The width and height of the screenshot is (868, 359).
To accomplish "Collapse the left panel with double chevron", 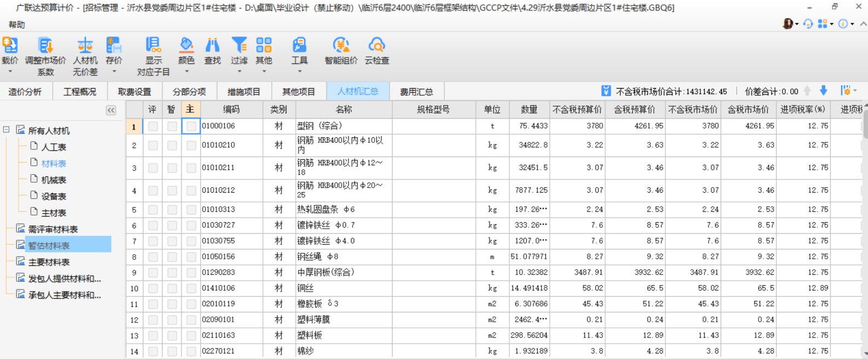I will [x=111, y=110].
